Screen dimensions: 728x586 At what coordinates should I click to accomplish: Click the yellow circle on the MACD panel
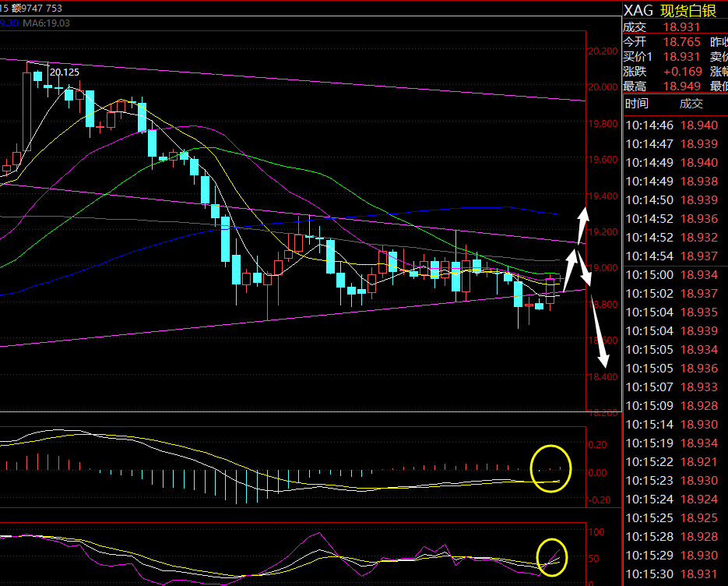(x=550, y=468)
